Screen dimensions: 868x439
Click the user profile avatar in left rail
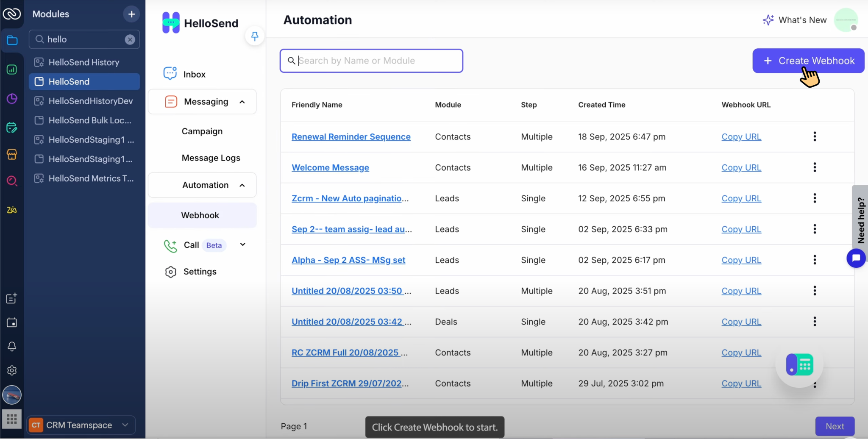[12, 395]
